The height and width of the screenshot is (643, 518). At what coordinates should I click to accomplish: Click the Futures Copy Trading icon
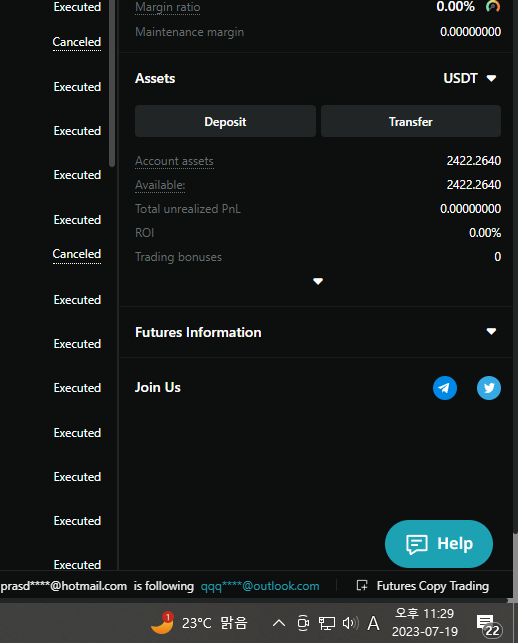pos(362,586)
